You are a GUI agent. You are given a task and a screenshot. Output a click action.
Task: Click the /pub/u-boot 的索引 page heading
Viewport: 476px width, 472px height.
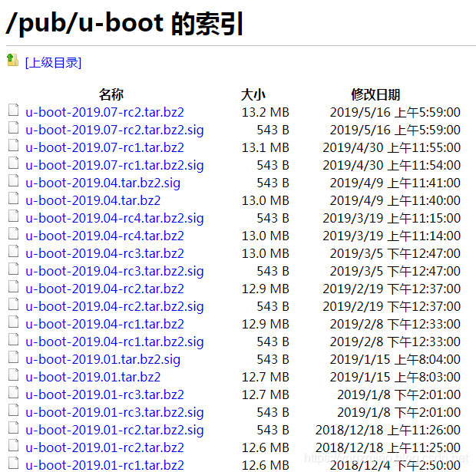click(124, 24)
